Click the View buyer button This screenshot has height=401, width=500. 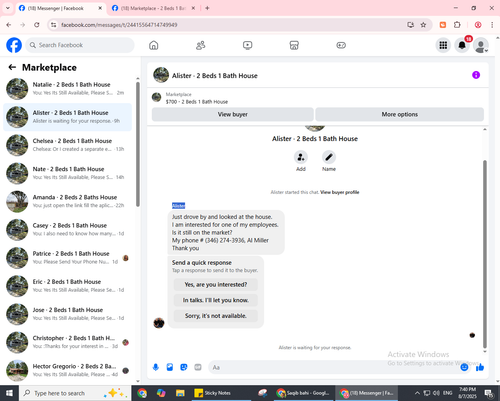(x=233, y=114)
